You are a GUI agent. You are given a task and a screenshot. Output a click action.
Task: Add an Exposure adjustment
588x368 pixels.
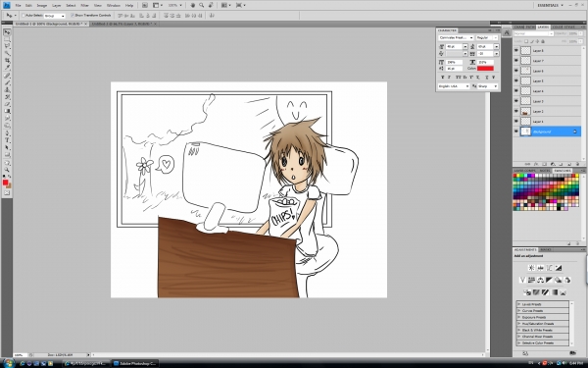pos(558,268)
